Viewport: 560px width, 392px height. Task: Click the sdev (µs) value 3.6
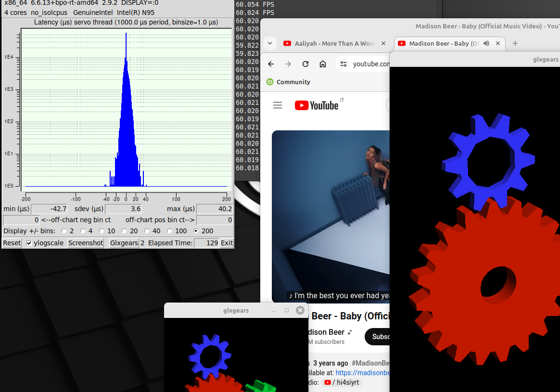[x=123, y=209]
